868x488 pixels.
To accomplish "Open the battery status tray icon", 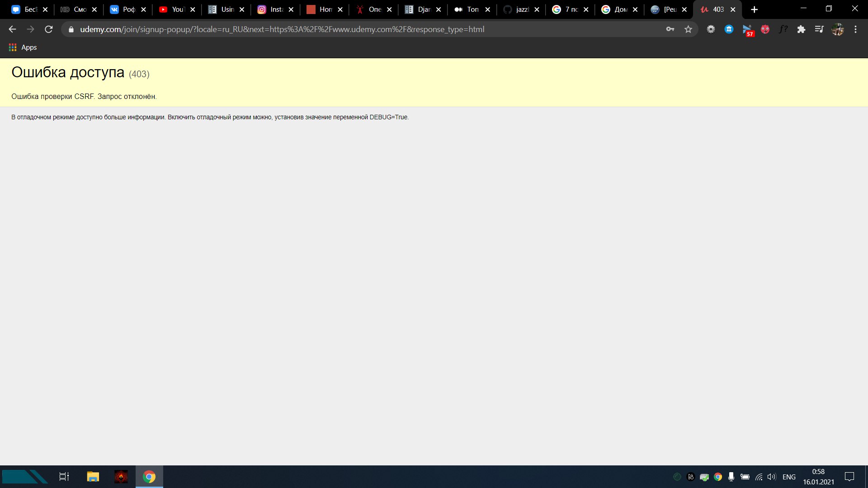I will click(745, 477).
